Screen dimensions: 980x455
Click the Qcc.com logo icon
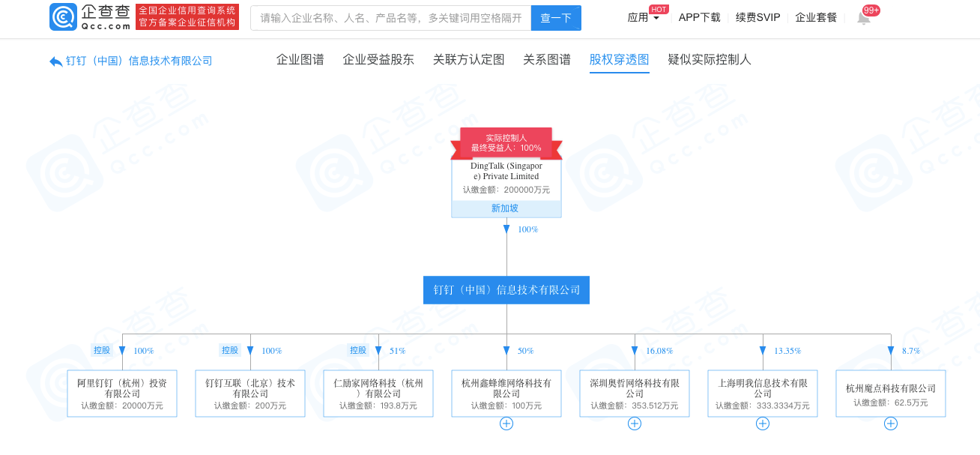click(x=63, y=16)
